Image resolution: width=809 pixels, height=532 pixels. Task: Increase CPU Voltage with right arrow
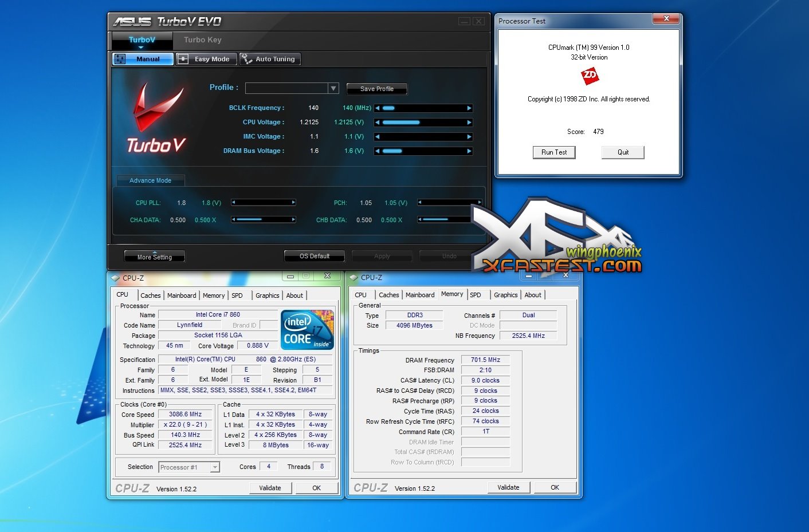pos(469,122)
